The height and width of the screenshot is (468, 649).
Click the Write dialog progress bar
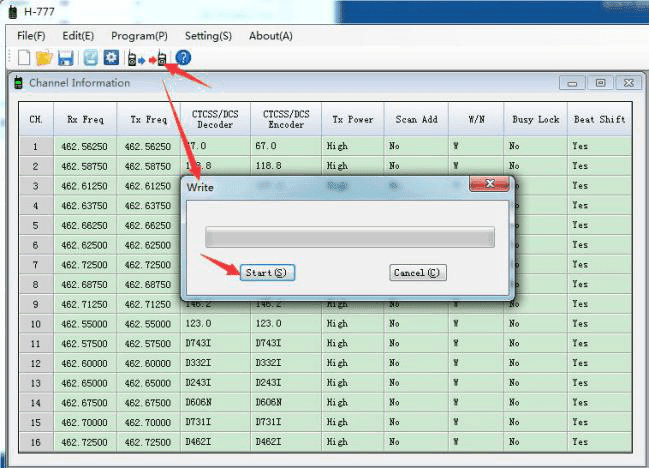[349, 237]
